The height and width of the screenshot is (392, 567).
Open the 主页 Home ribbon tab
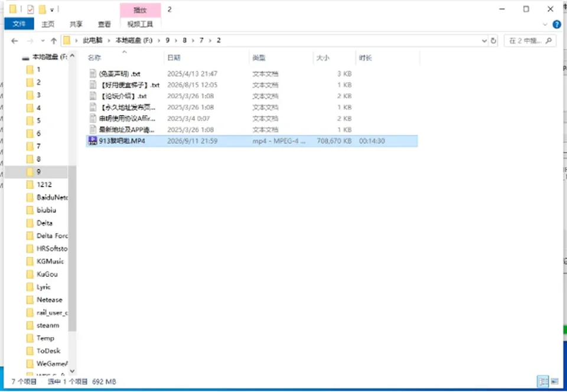point(48,24)
